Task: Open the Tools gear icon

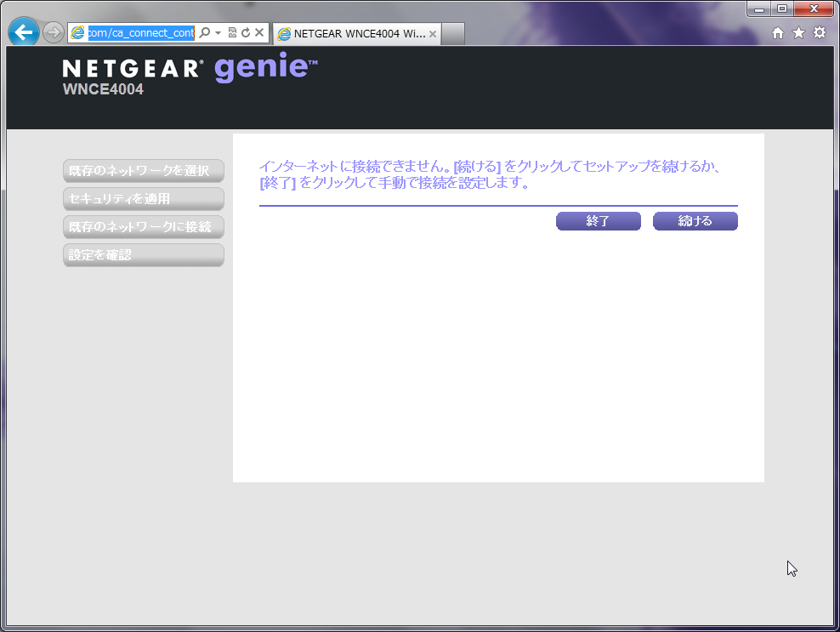Action: tap(820, 33)
